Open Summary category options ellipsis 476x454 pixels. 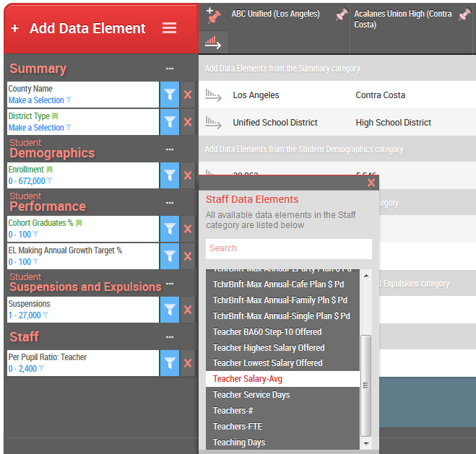[x=170, y=69]
